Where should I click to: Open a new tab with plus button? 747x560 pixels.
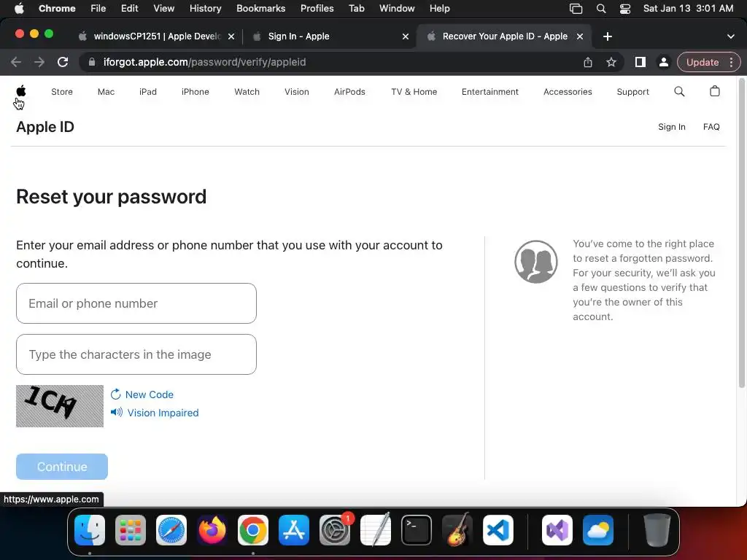(608, 36)
